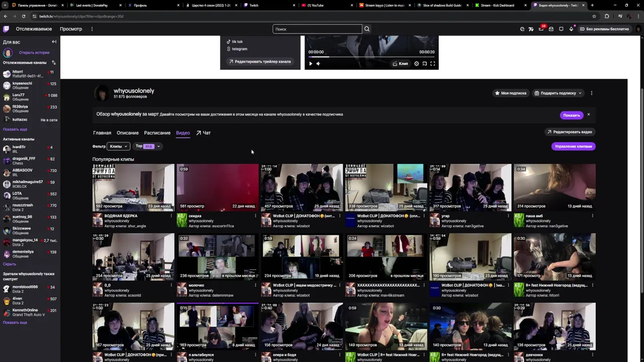Play the channel trailer video

click(310, 64)
